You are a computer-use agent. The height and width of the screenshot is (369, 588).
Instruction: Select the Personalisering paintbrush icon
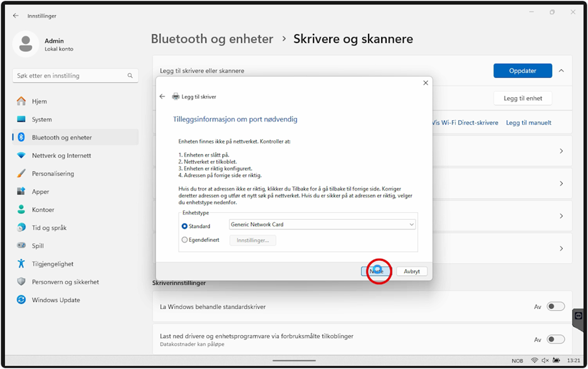21,174
